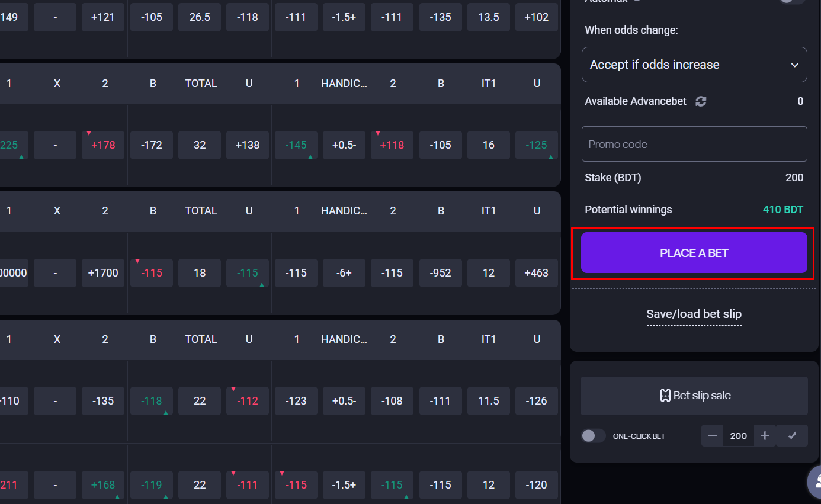Click the Potential winnings 410 BDT value

click(783, 210)
